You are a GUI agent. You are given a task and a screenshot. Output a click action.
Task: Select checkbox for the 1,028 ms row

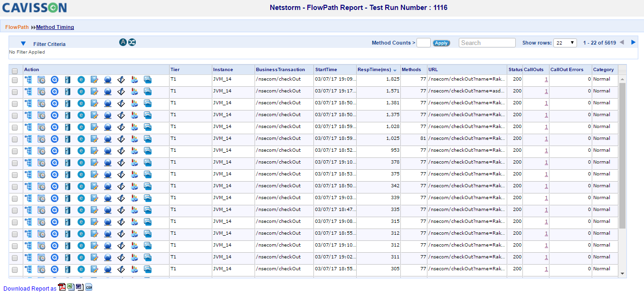point(15,128)
